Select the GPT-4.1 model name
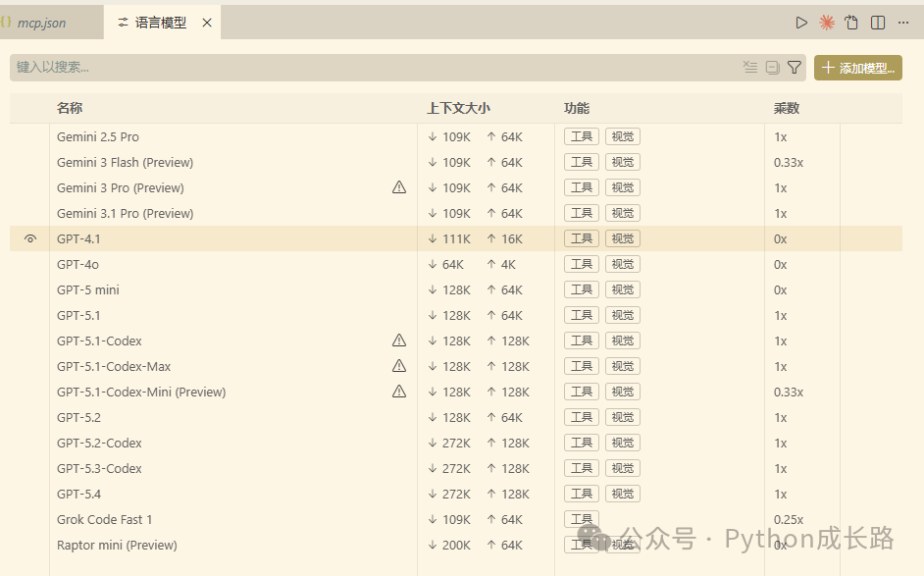Image resolution: width=924 pixels, height=576 pixels. pyautogui.click(x=78, y=238)
